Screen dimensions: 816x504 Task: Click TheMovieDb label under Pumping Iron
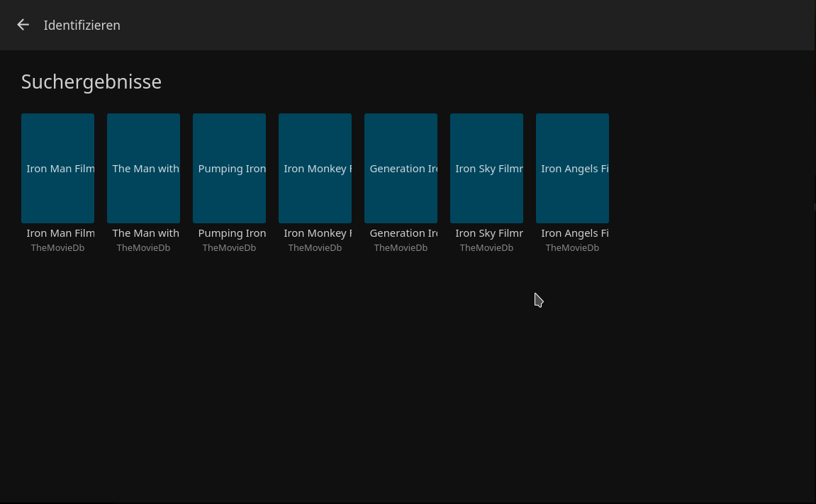pyautogui.click(x=229, y=248)
